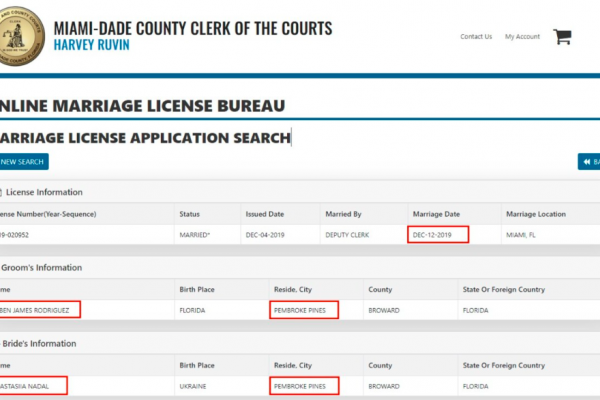The image size is (600, 400).
Task: Open the shopping cart icon
Action: [x=562, y=37]
